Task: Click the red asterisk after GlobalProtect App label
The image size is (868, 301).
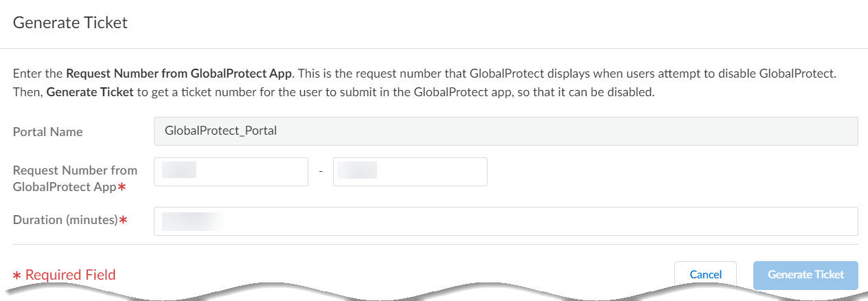Action: [122, 186]
